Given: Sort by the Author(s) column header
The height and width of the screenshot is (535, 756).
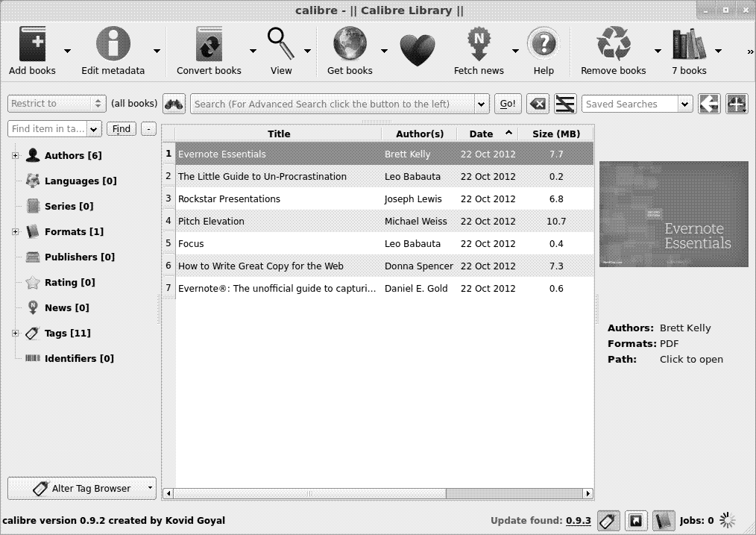Looking at the screenshot, I should [x=420, y=134].
